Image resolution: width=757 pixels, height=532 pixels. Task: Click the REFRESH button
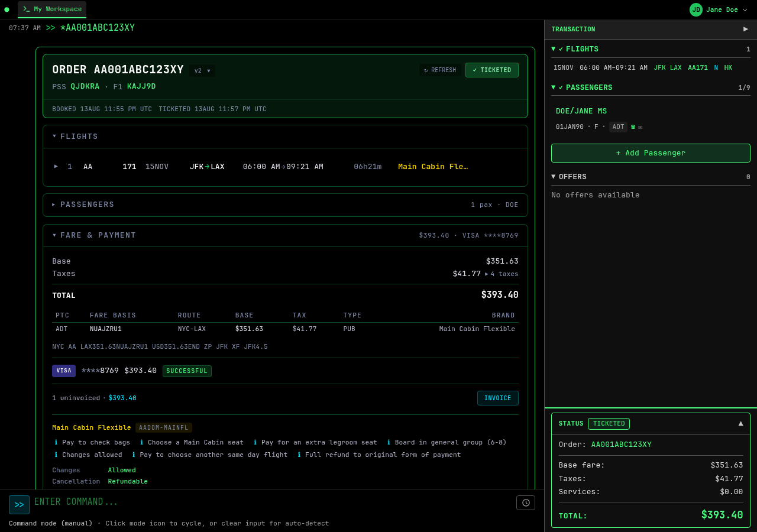click(440, 70)
